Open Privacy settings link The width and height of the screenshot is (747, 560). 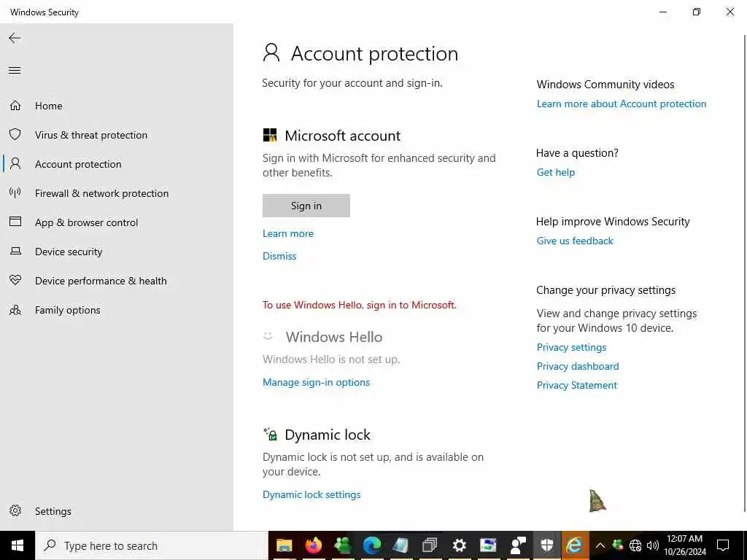[571, 347]
